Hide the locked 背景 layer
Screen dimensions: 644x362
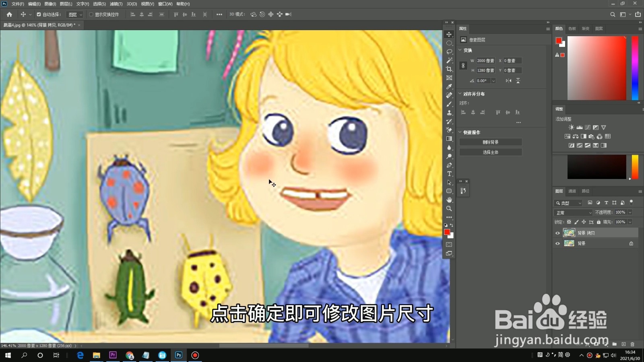point(557,243)
